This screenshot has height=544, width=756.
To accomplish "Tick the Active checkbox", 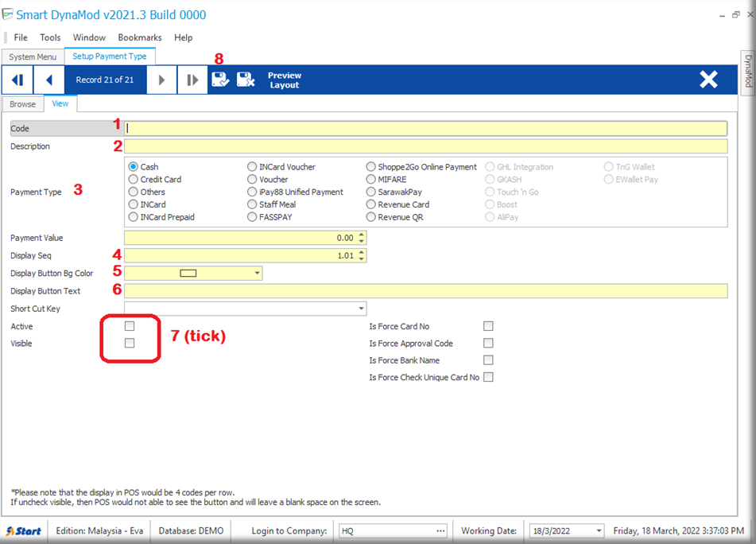I will coord(130,326).
